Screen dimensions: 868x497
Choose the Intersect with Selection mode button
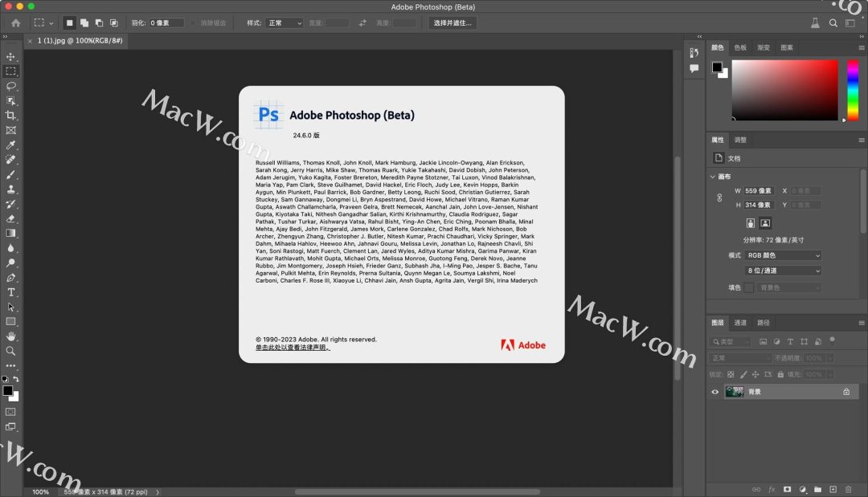114,22
